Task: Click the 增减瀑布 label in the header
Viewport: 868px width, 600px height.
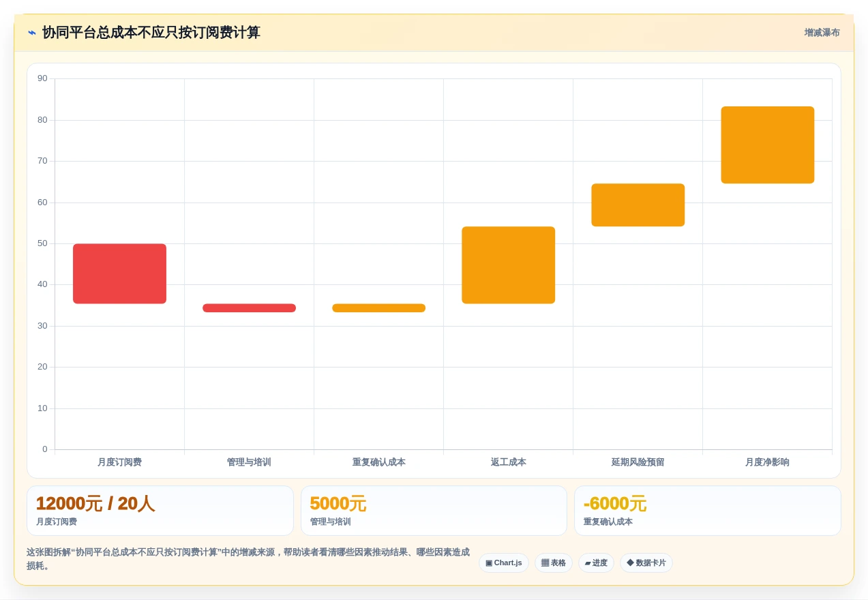Action: click(x=822, y=33)
